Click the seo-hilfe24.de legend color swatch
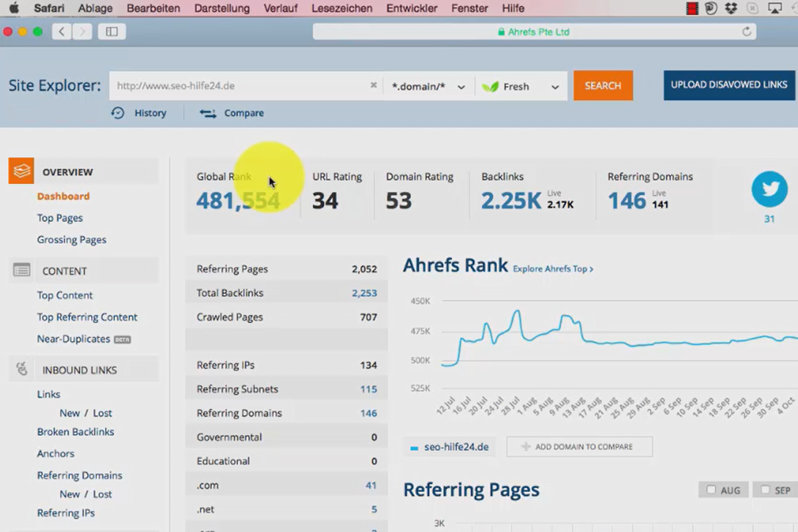This screenshot has width=798, height=532. pyautogui.click(x=414, y=448)
